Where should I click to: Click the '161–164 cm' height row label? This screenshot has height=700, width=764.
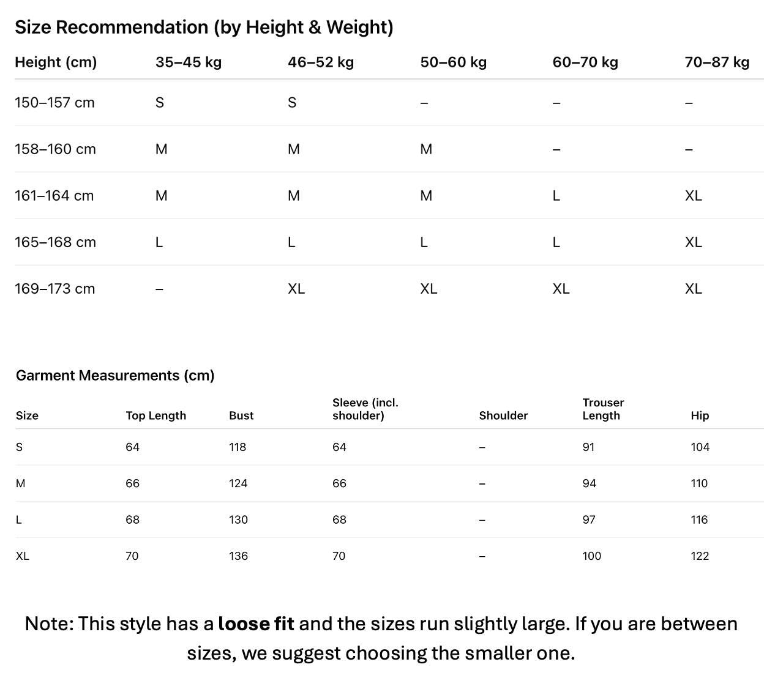(x=54, y=196)
